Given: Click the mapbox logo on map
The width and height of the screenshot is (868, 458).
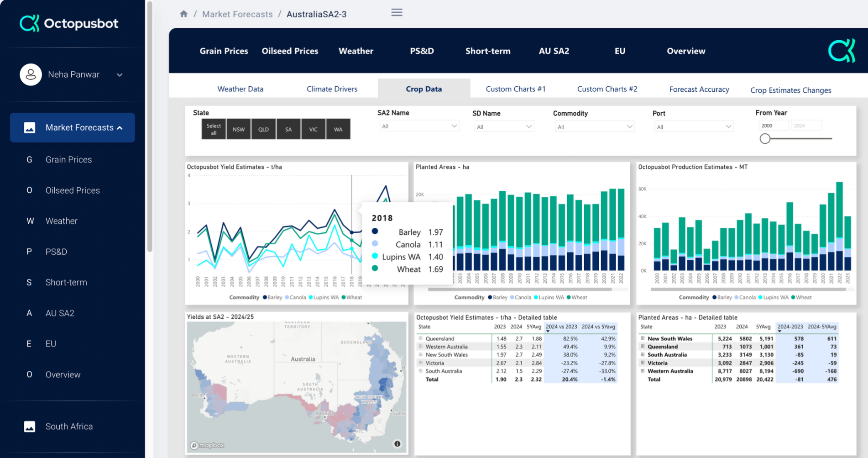Looking at the screenshot, I should pos(207,445).
